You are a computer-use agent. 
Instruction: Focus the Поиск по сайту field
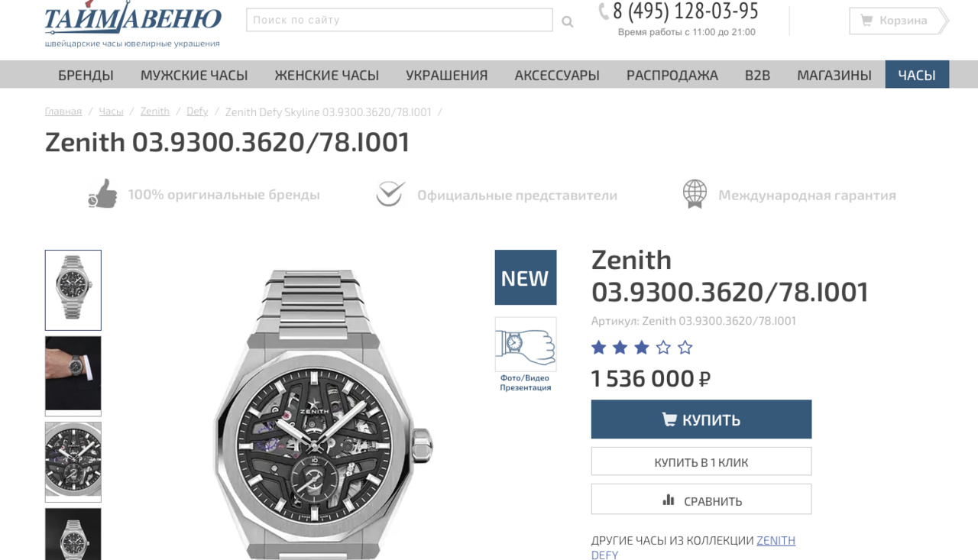[x=399, y=20]
